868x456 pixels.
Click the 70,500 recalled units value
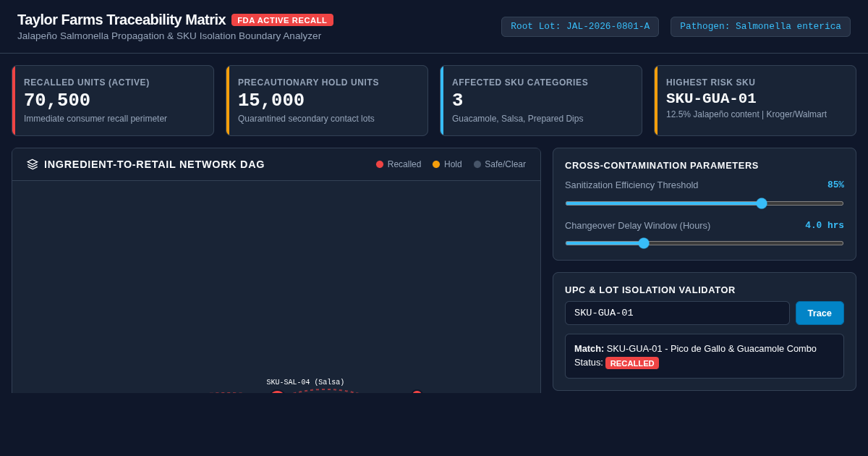[x=57, y=100]
